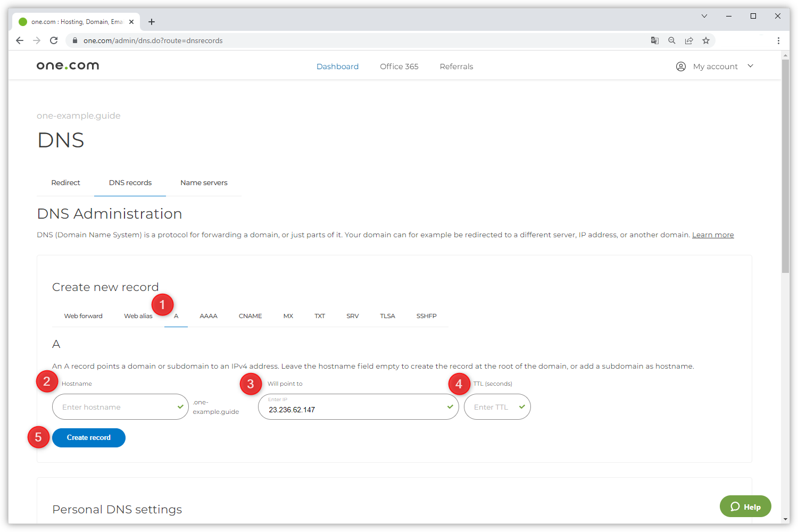This screenshot has width=798, height=532.
Task: Bookmark page with the star icon
Action: click(x=706, y=40)
